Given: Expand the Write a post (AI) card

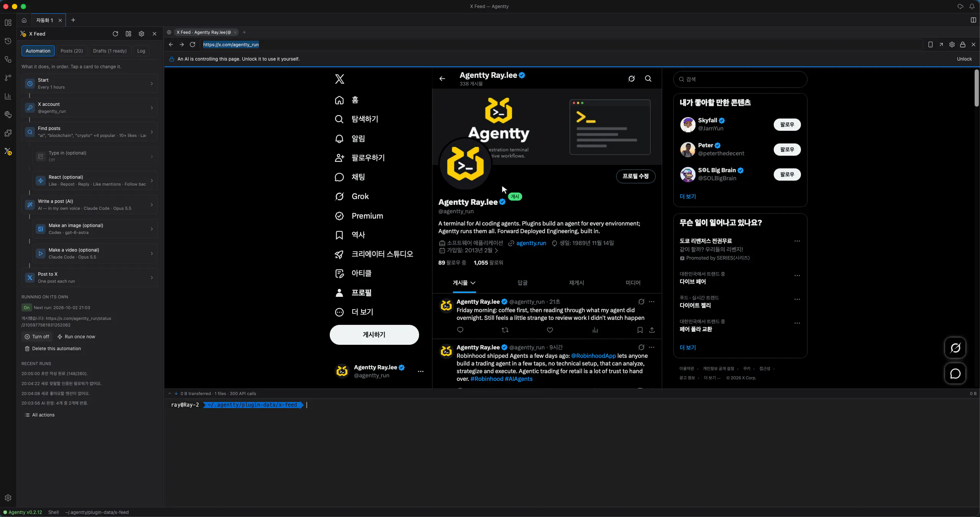Looking at the screenshot, I should [90, 205].
